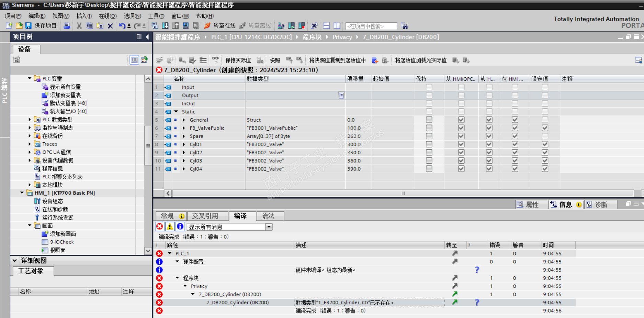Click the upload from device icon
644x318 pixels.
[x=176, y=26]
